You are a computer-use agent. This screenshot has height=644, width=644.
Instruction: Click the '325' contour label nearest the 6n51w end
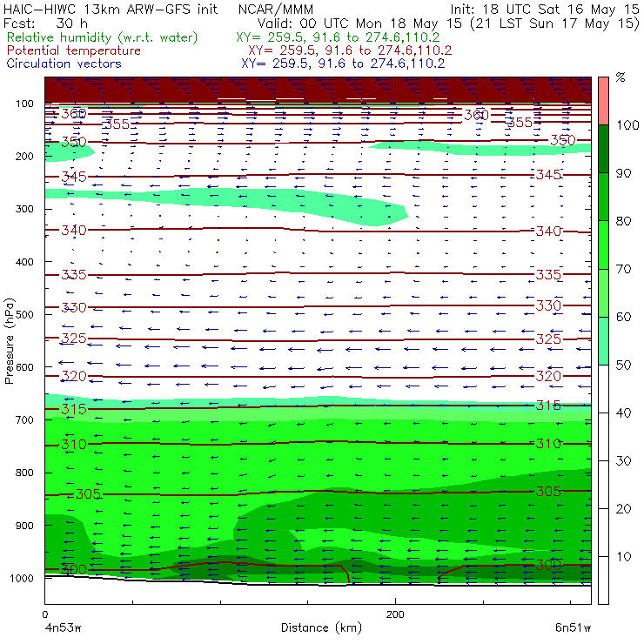[x=548, y=339]
